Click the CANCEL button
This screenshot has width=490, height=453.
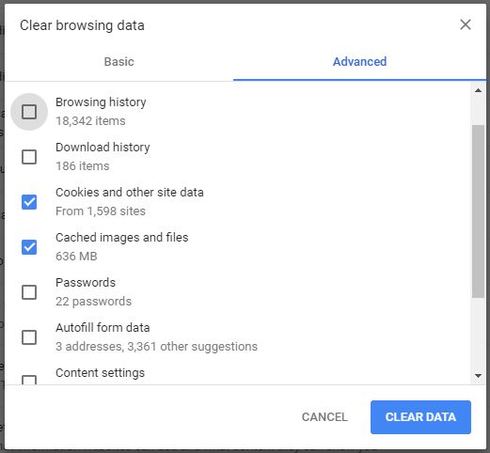[324, 417]
